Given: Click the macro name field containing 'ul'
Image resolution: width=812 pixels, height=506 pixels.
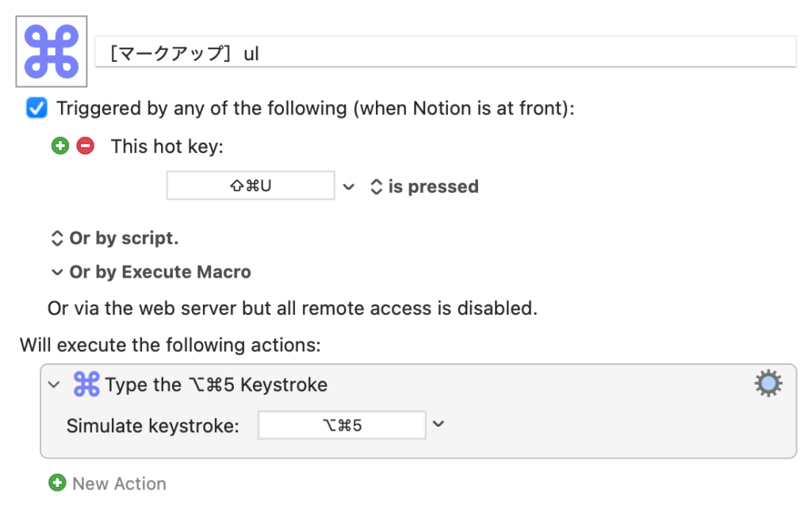Looking at the screenshot, I should click(444, 54).
